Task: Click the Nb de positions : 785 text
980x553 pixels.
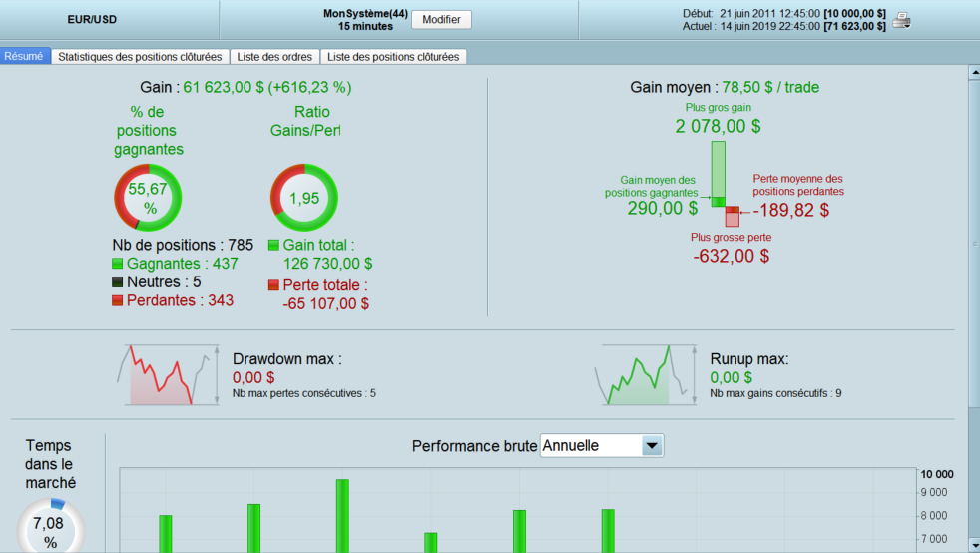Action: (183, 245)
